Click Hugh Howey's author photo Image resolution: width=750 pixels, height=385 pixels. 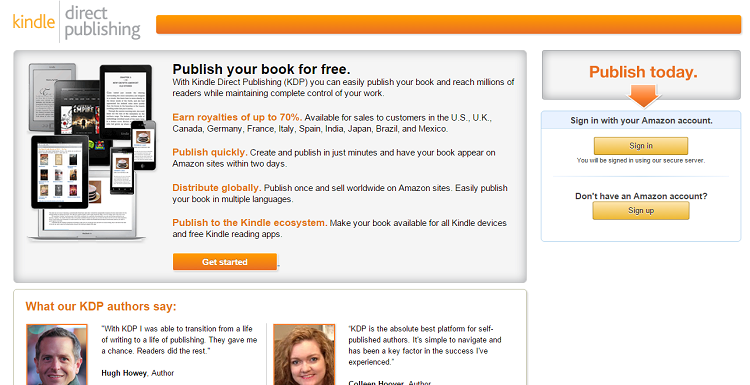pos(57,354)
